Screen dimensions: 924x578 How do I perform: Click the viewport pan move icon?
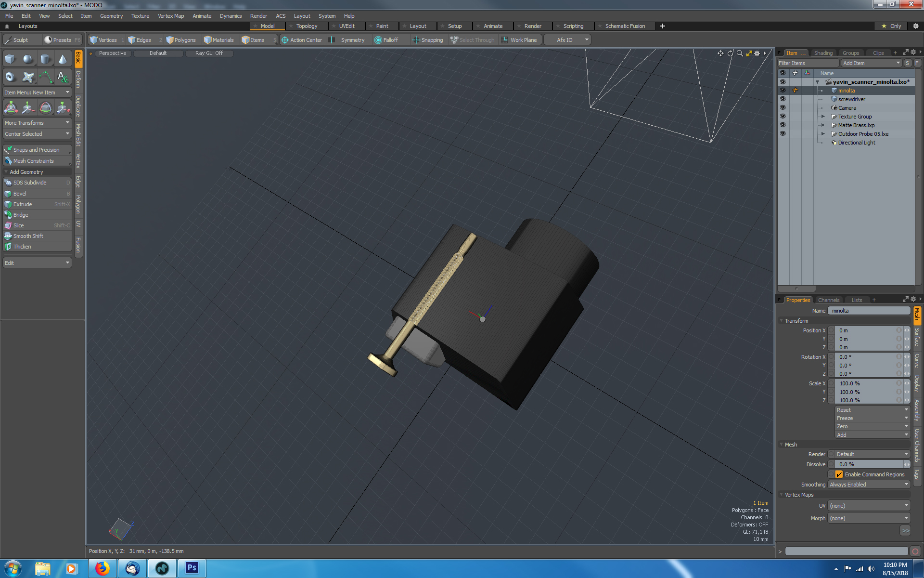click(x=720, y=53)
